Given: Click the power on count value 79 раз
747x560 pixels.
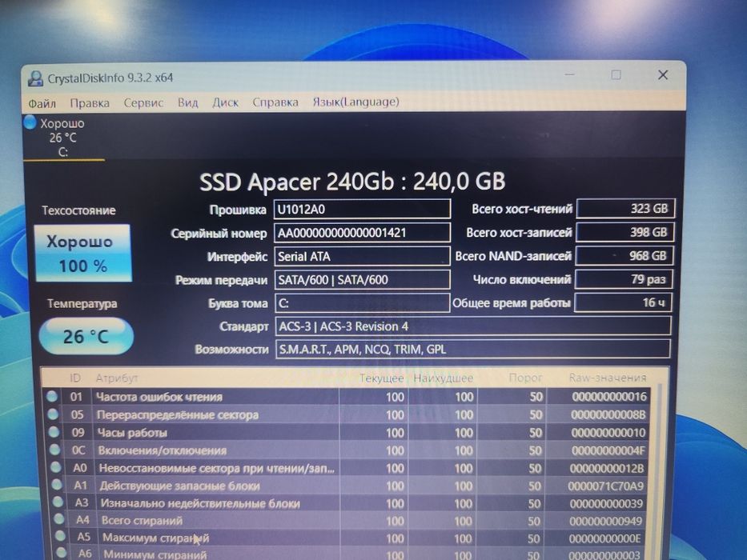Looking at the screenshot, I should point(624,279).
